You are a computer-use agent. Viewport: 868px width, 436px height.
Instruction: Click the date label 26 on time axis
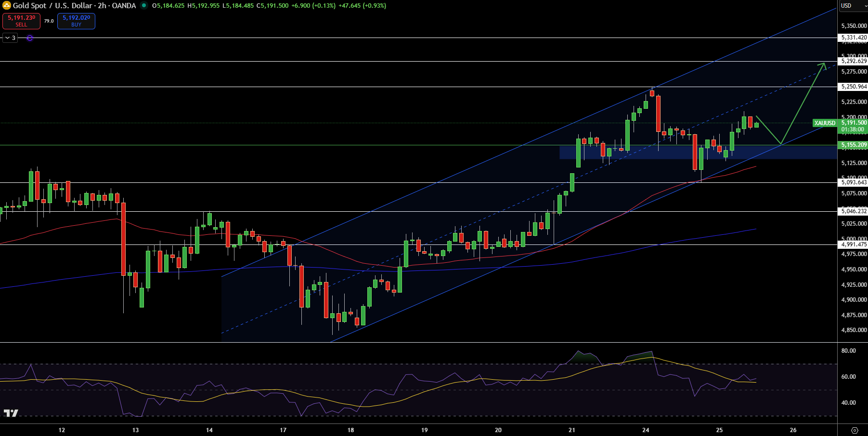793,430
